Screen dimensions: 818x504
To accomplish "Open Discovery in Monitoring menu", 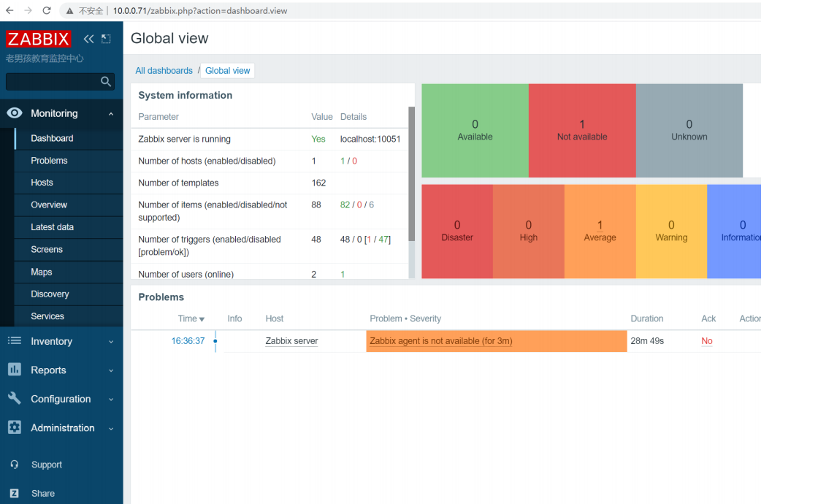I will coord(50,294).
